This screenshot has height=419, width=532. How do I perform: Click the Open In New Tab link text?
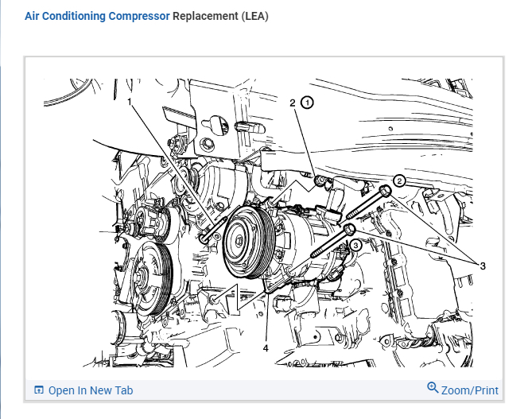91,390
